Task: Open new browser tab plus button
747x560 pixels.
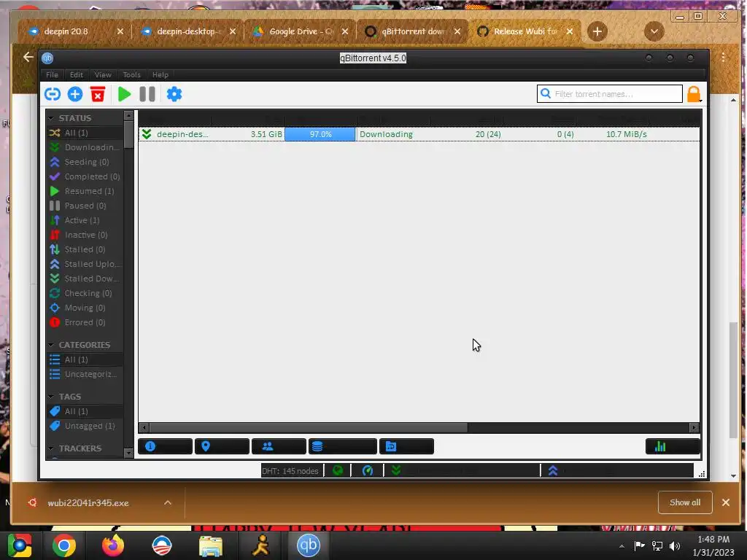Action: pos(597,32)
